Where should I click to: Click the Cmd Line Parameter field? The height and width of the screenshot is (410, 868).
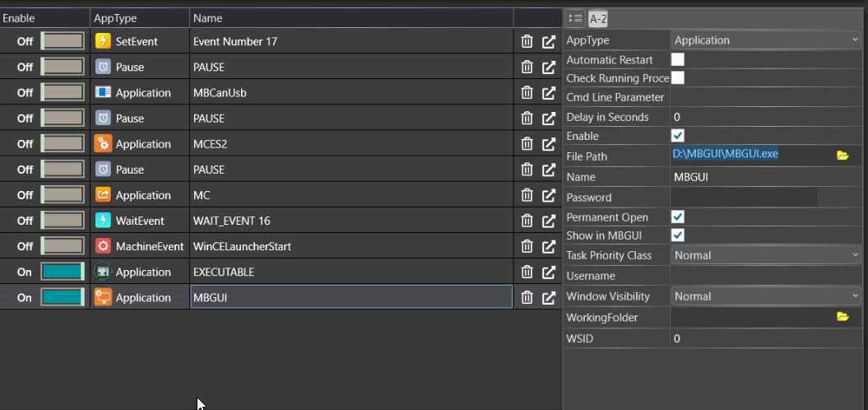pyautogui.click(x=766, y=97)
